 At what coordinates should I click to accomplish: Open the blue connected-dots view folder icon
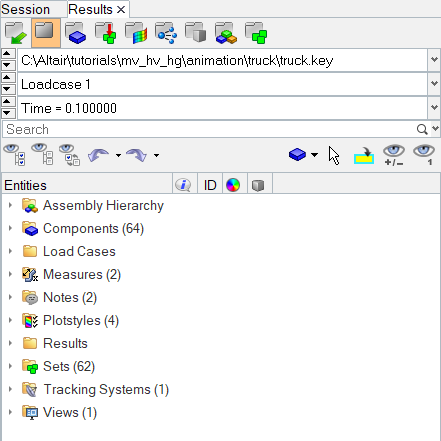point(166,33)
